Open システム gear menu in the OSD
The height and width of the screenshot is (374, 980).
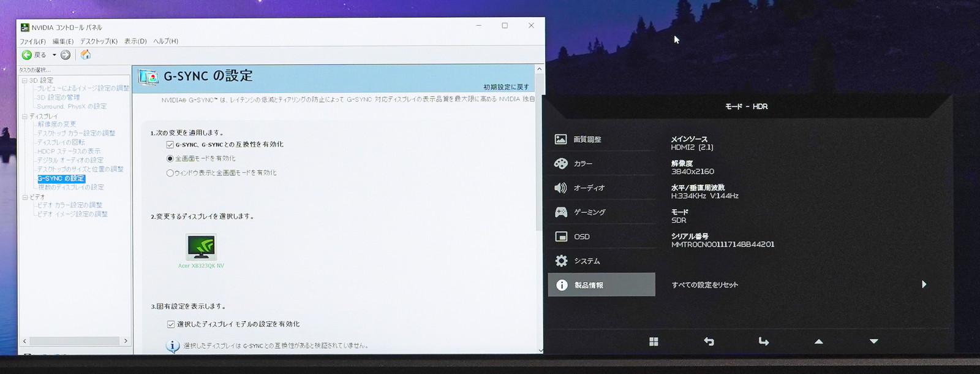pyautogui.click(x=601, y=261)
